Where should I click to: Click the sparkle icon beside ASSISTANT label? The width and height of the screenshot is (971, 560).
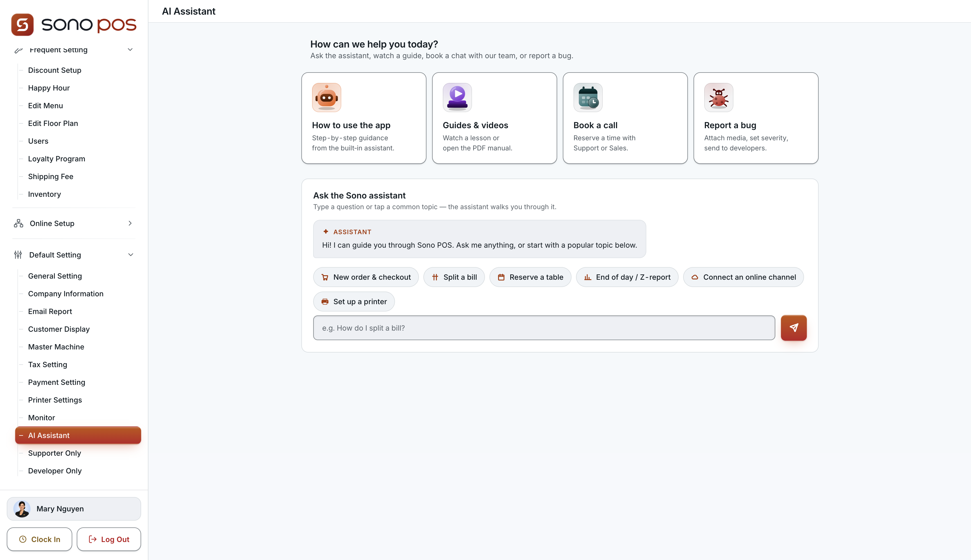[x=326, y=232]
